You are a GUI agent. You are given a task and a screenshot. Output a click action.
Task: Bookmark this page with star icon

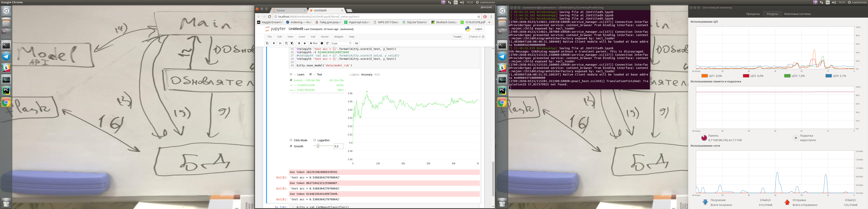479,16
